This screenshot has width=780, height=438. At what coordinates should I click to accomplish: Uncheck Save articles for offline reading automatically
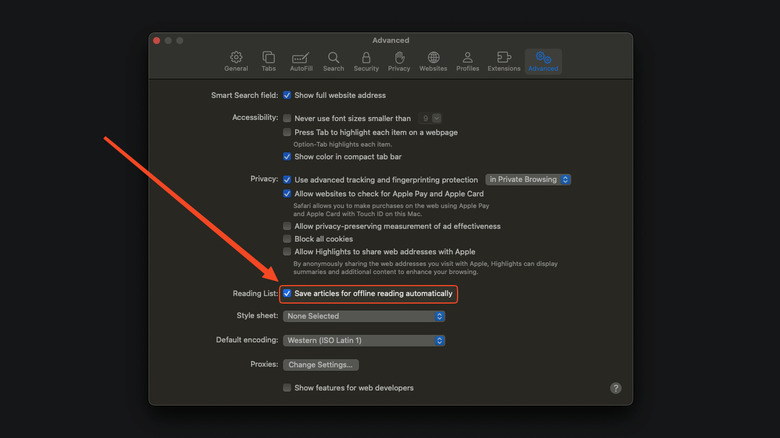(x=288, y=294)
